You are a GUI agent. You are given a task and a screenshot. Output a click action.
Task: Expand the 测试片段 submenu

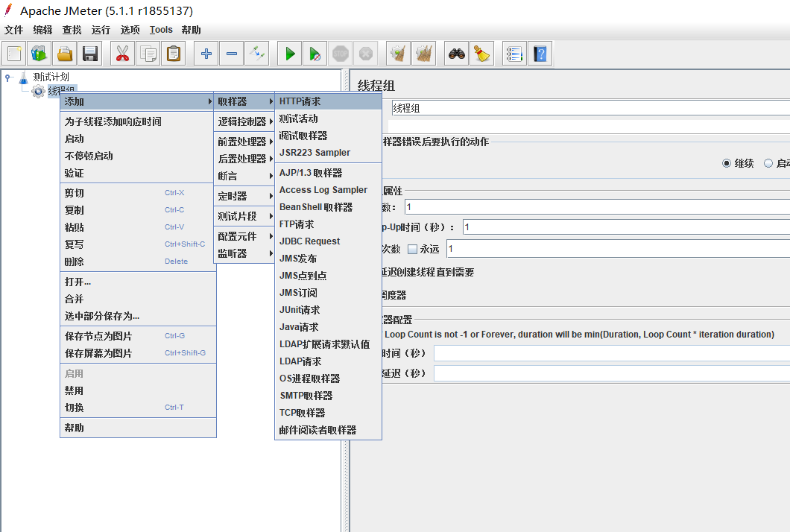pos(244,216)
